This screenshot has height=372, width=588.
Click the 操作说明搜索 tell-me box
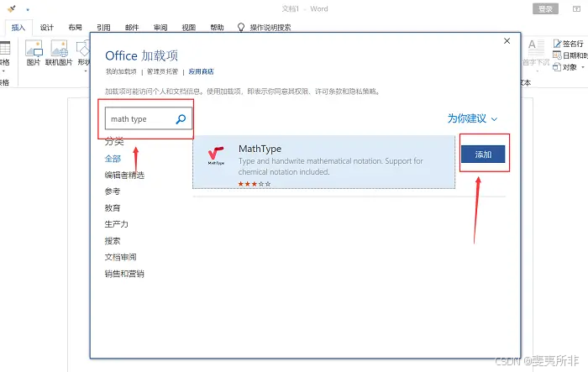[x=270, y=28]
